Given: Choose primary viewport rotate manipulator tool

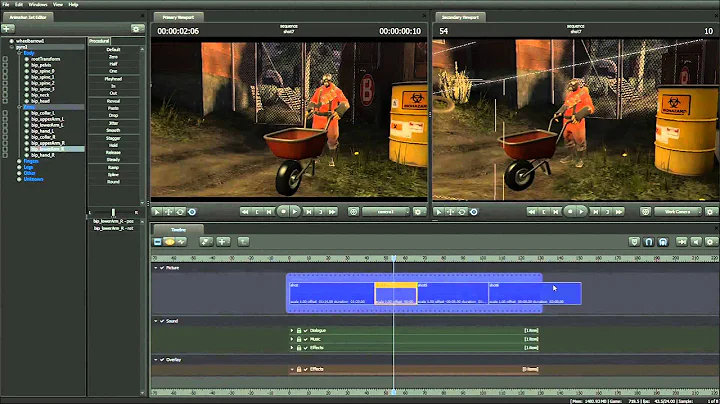Looking at the screenshot, I should pyautogui.click(x=180, y=212).
